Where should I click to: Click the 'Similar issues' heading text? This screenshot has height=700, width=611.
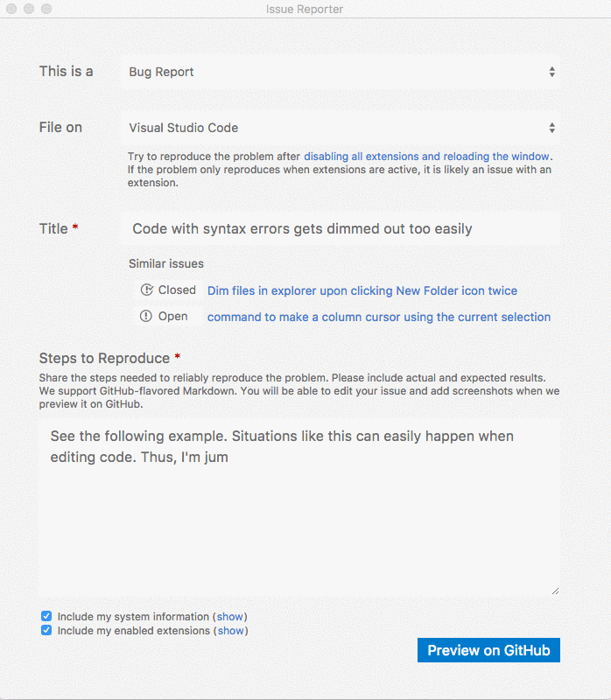pos(166,264)
